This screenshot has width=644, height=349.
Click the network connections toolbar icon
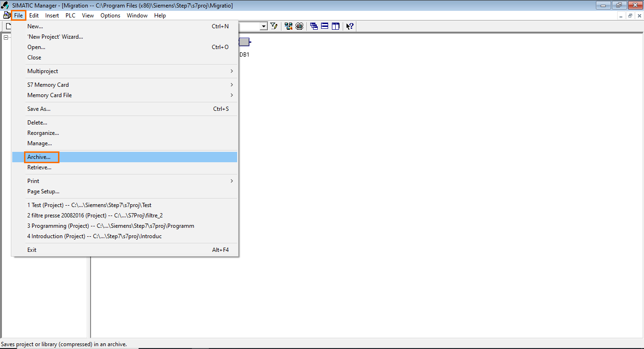click(289, 26)
